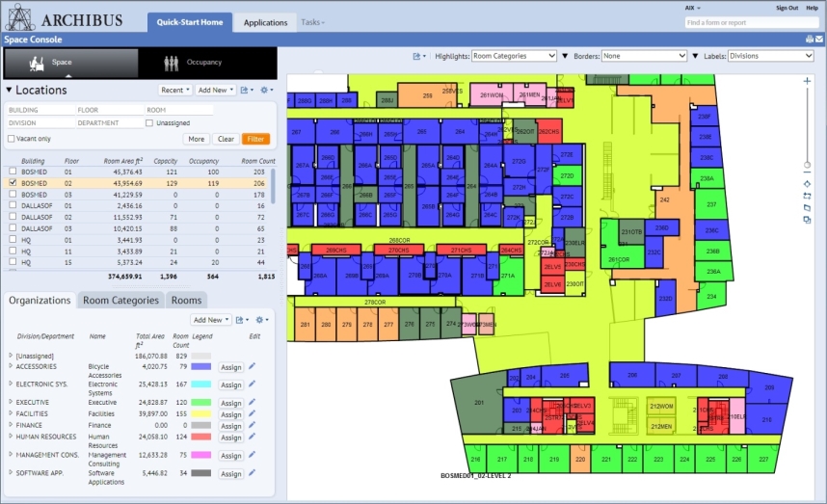Click the orange Filter button

coord(255,139)
